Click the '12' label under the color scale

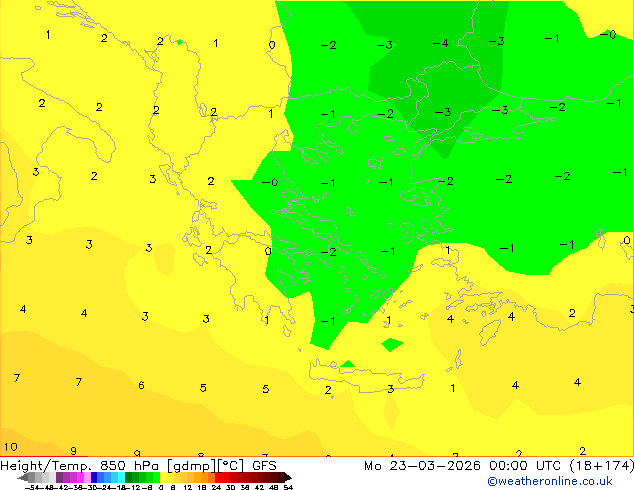pyautogui.click(x=188, y=487)
